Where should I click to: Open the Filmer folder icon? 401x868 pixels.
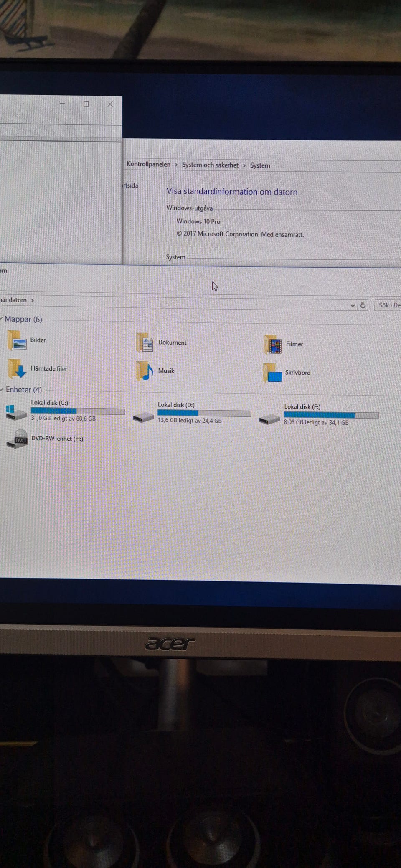(272, 345)
